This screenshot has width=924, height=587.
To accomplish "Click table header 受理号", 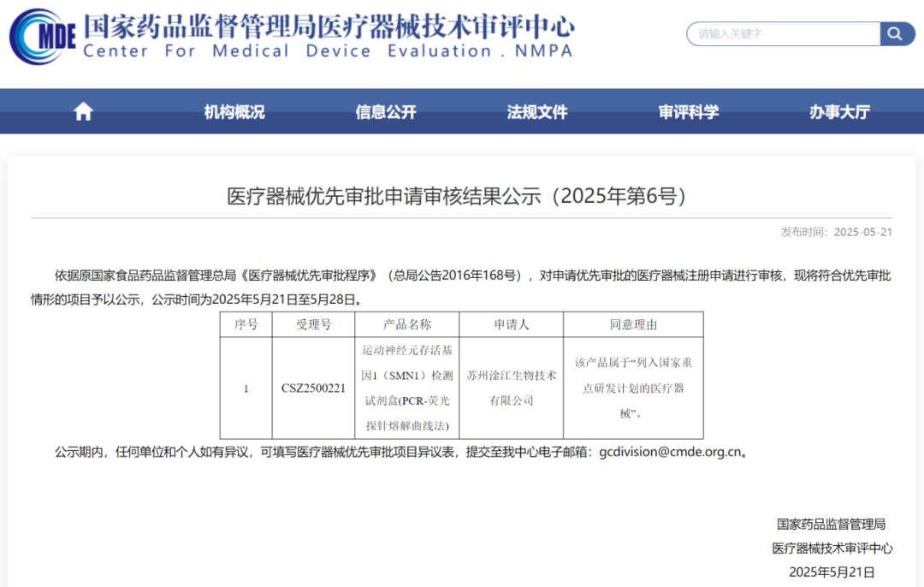I will [x=313, y=325].
